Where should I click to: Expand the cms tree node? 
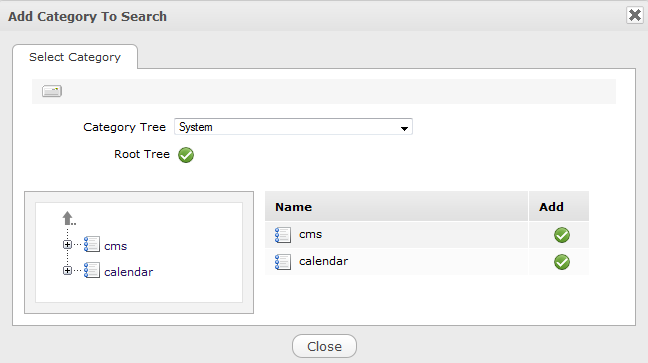point(67,245)
